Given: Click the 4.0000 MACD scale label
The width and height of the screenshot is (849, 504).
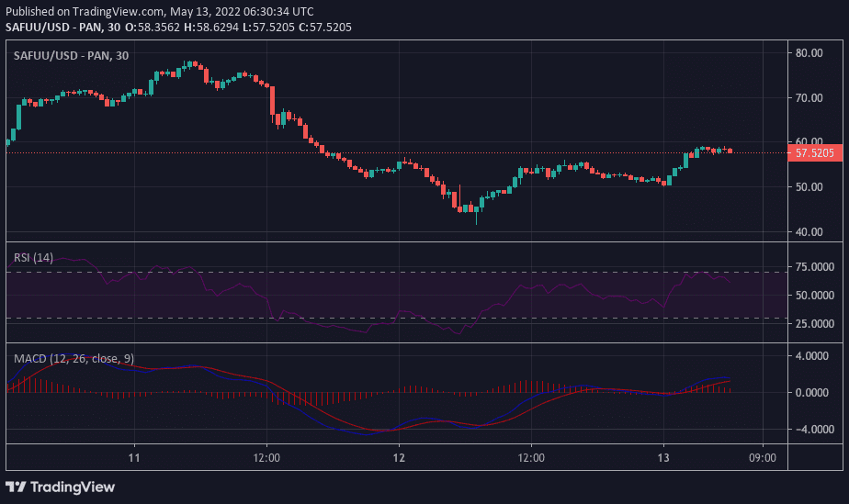Looking at the screenshot, I should [x=815, y=355].
